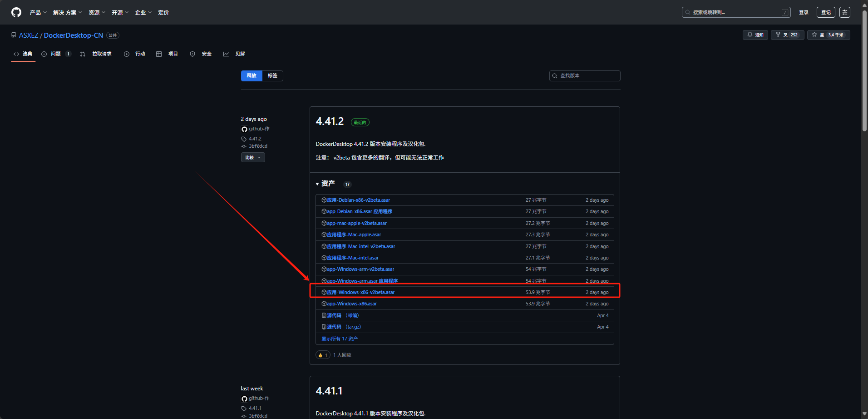This screenshot has height=419, width=868.
Task: Open commit 3bf0dcd under release 4.41.2
Action: 258,146
